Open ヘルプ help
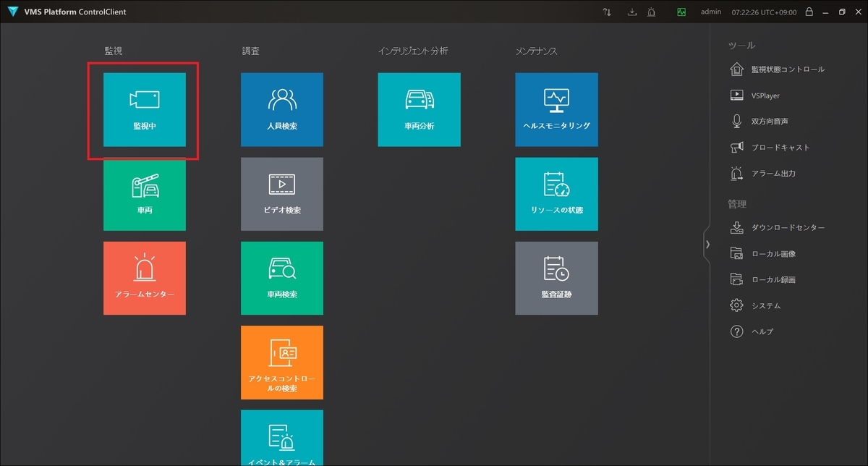The height and width of the screenshot is (466, 868). click(752, 331)
